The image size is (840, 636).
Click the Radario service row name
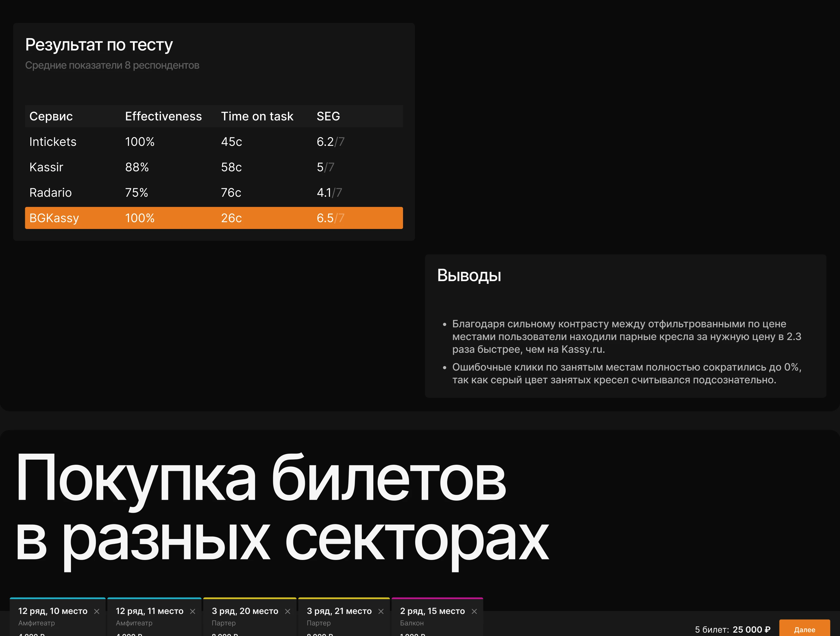click(51, 192)
